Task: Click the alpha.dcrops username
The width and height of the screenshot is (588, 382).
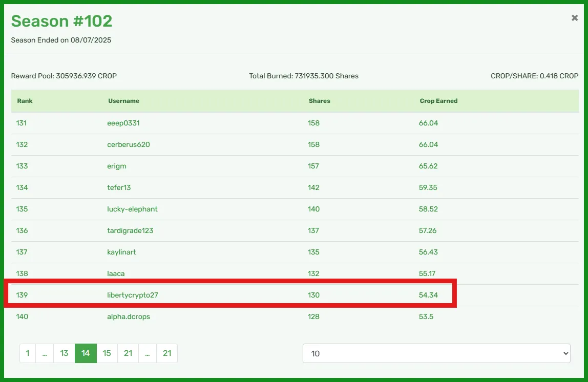Action: (129, 316)
